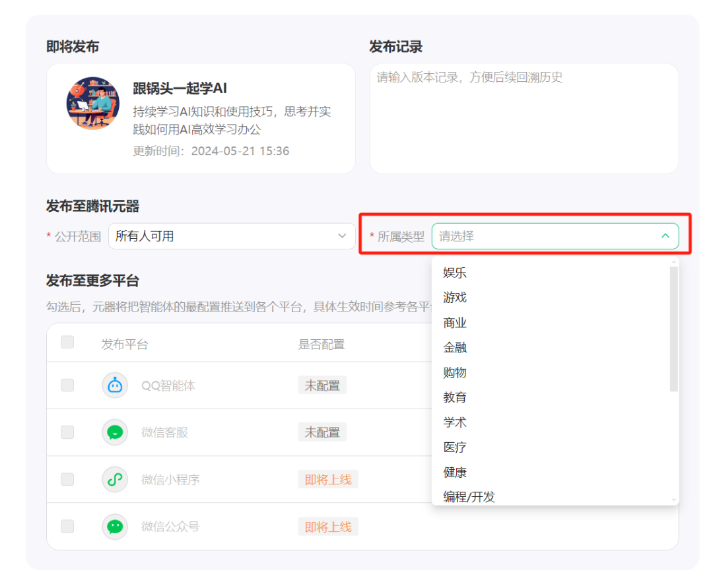Select 商业 from the type list
Viewport: 713px width, 588px height.
click(455, 323)
